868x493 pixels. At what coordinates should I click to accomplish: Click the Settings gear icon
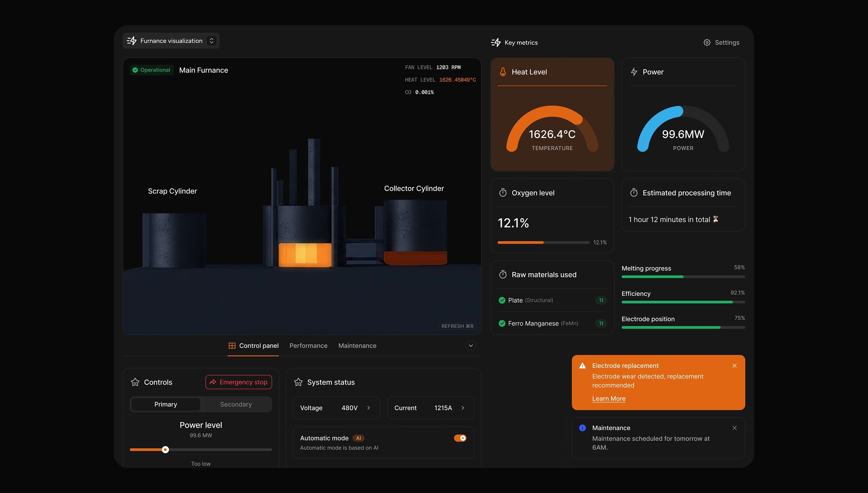[707, 42]
